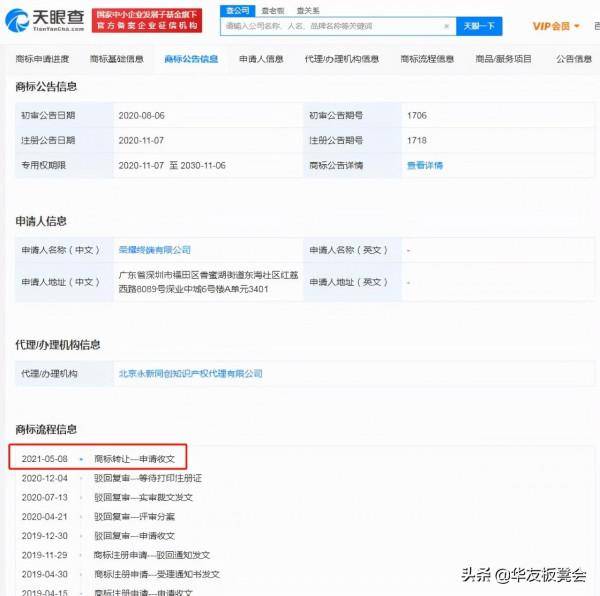Viewport: 600px width, 596px height.
Task: Click the red official credit agency banner
Action: point(147,20)
